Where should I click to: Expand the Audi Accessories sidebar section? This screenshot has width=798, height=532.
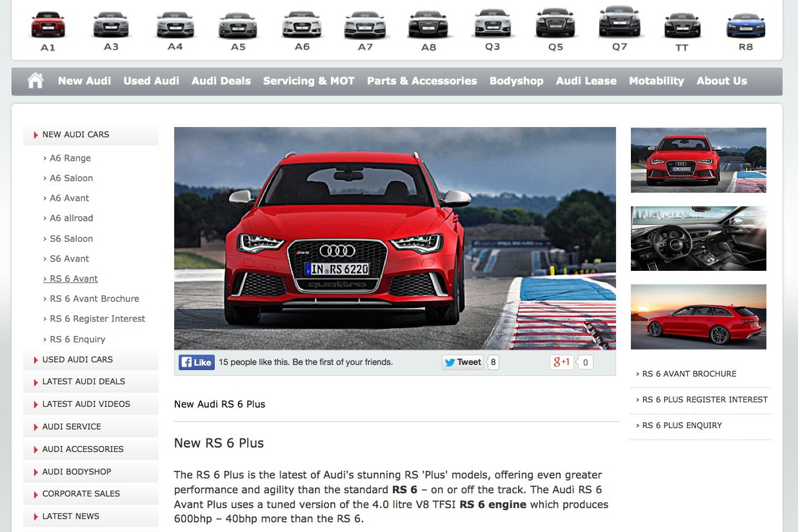pos(90,449)
